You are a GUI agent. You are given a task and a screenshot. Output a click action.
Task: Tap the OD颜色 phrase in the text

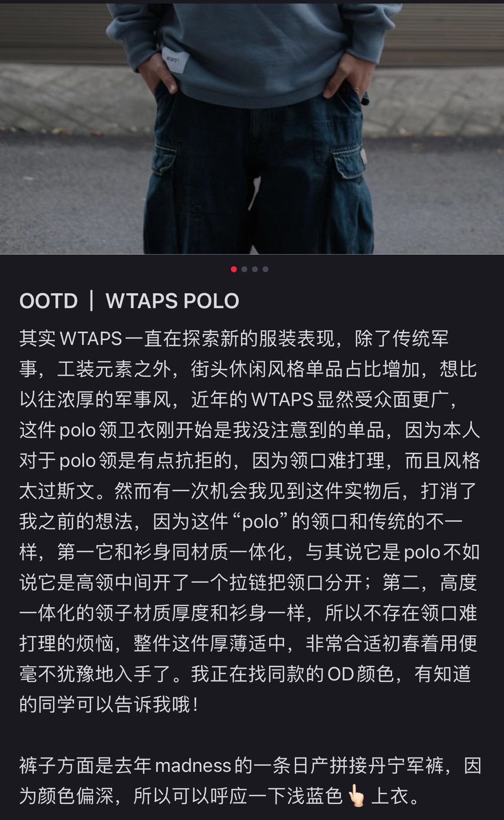[x=361, y=674]
